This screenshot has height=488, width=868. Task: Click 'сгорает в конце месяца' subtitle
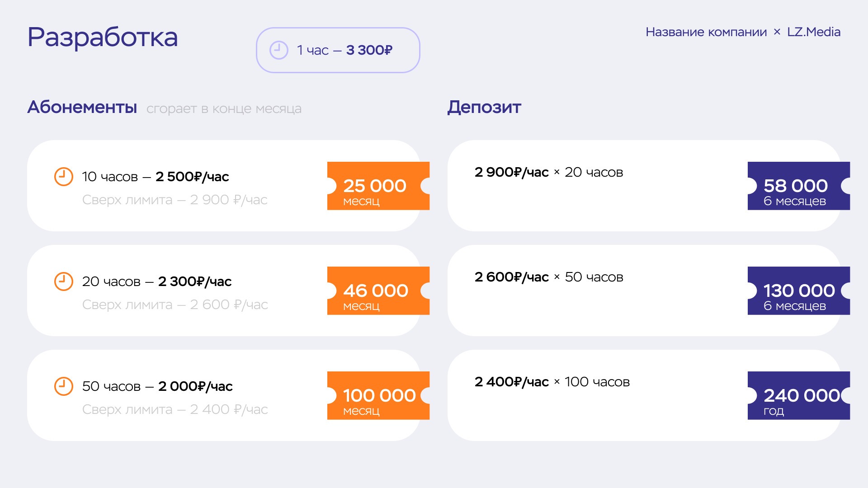224,109
